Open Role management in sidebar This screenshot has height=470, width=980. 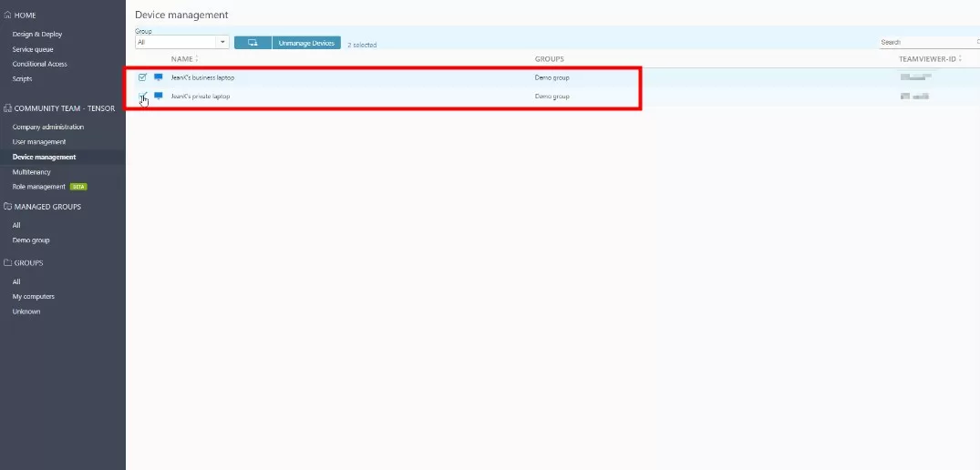point(39,187)
